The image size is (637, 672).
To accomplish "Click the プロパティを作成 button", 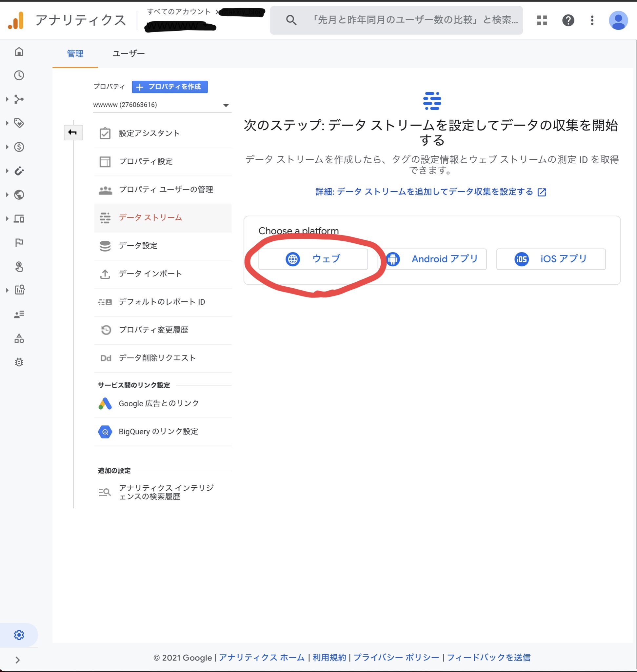I will click(x=169, y=87).
